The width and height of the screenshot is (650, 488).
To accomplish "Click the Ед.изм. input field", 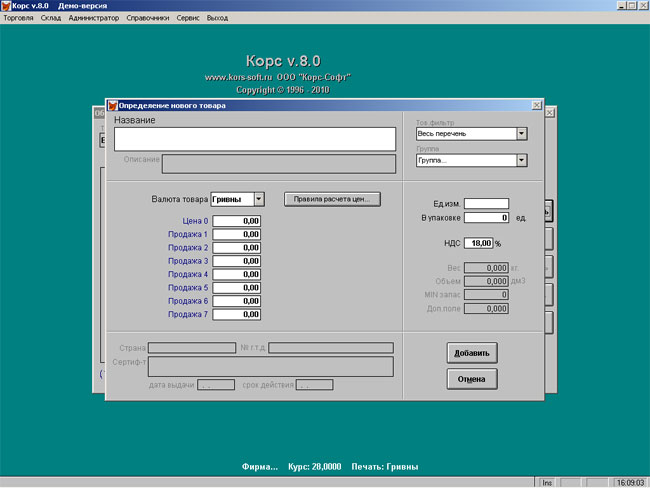I will point(486,204).
